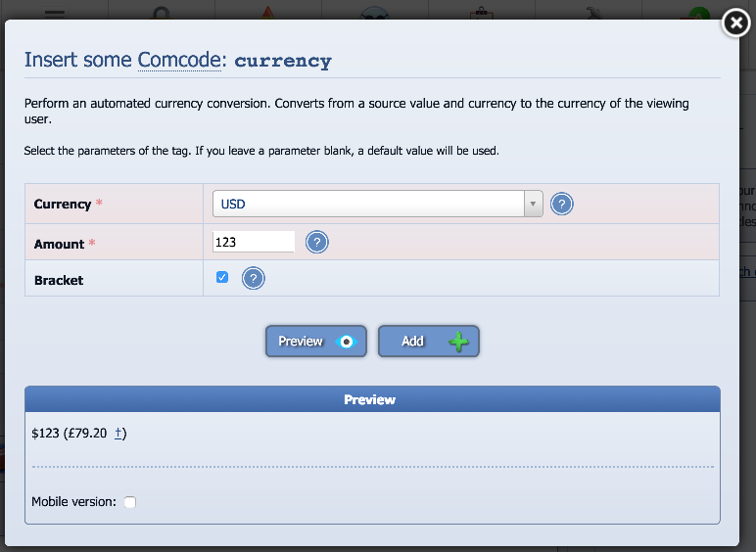Click the green plus icon on Add
Image resolution: width=756 pixels, height=552 pixels.
tap(458, 342)
